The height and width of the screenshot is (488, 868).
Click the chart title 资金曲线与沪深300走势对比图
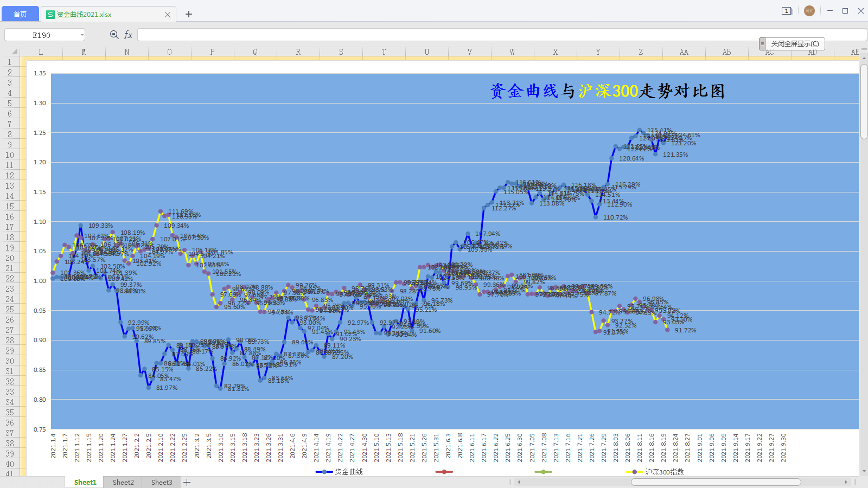pos(607,91)
